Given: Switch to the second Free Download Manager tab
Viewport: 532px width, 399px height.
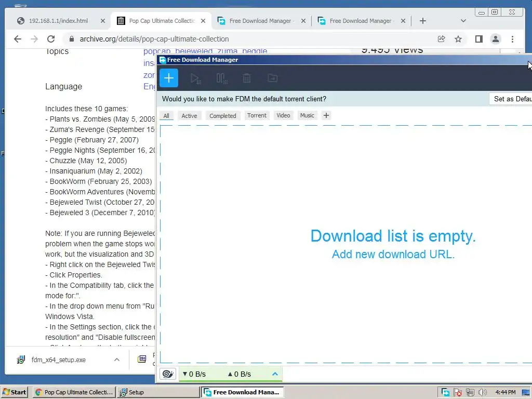Looking at the screenshot, I should [261, 21].
